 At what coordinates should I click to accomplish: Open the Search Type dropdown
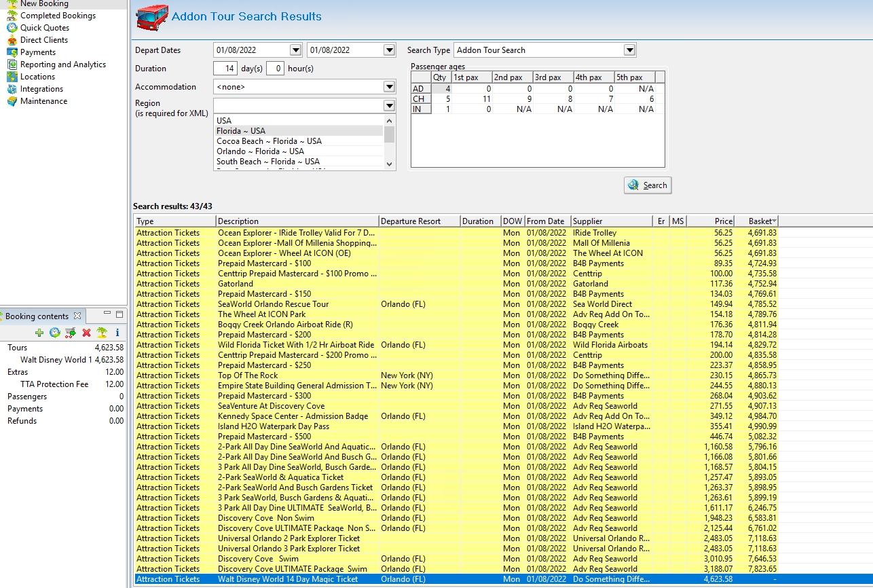[x=629, y=50]
